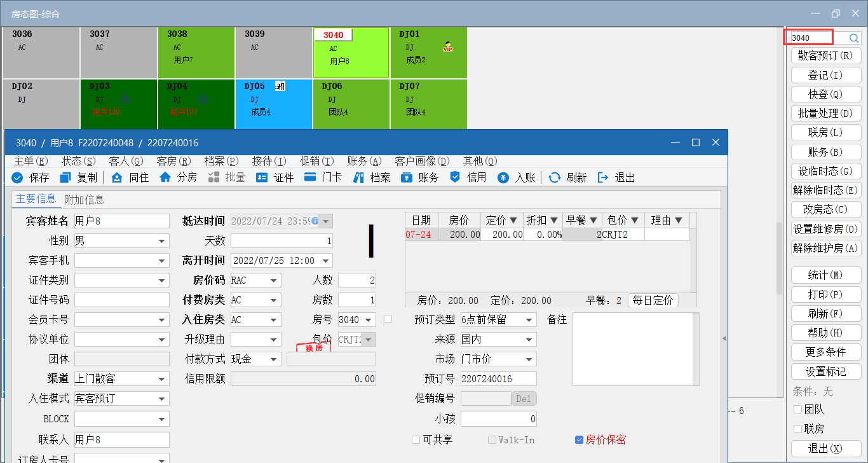Click the 门卡 door card icon
Screen dimensions: 868x463
tap(310, 177)
